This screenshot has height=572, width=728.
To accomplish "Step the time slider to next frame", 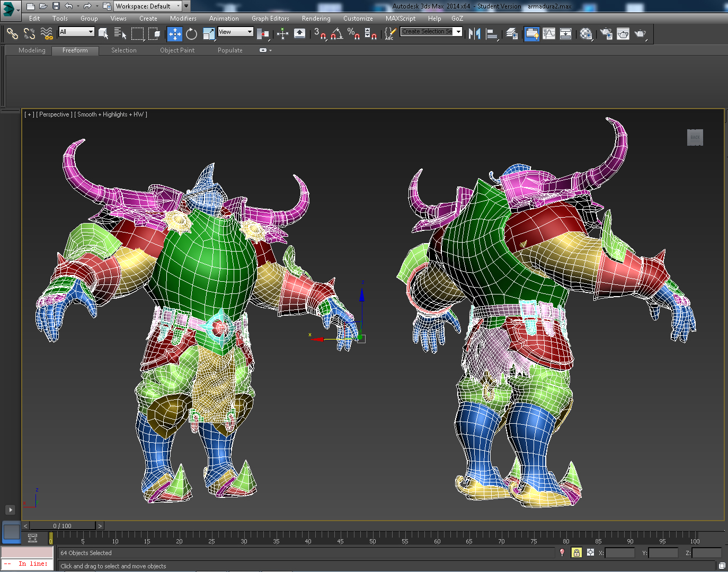I will tap(100, 526).
